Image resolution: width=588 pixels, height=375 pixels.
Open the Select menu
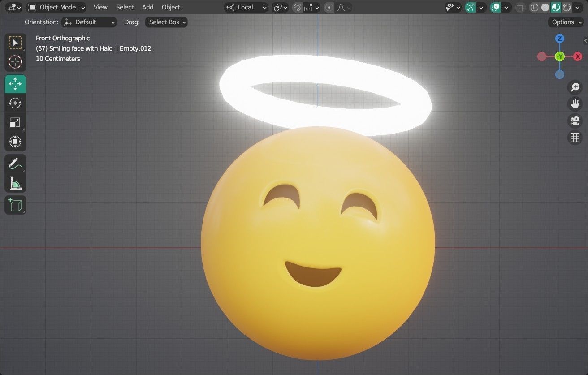(x=125, y=7)
